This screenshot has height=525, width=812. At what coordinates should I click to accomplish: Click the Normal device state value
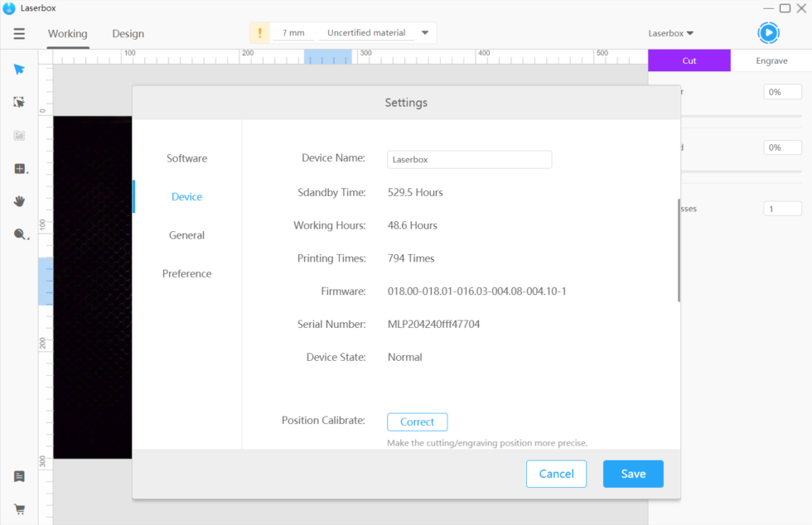[x=404, y=357]
